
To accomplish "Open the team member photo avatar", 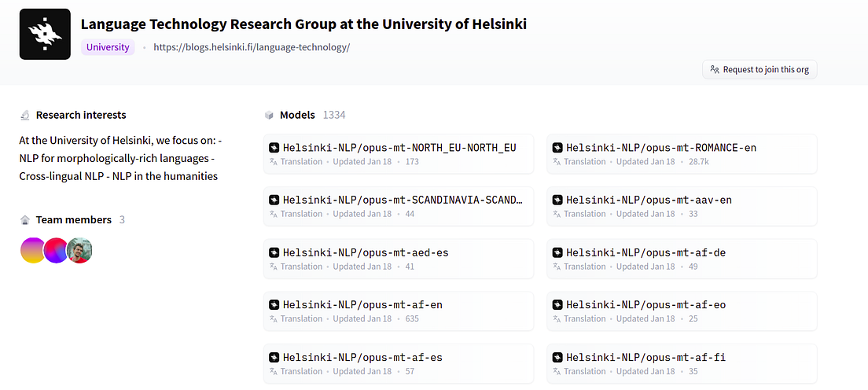I will coord(79,250).
